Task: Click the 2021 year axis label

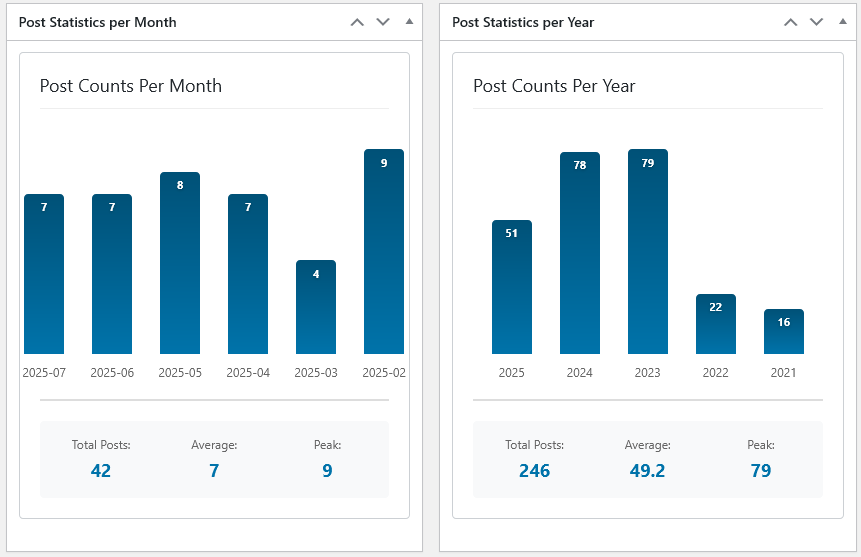Action: click(x=784, y=372)
